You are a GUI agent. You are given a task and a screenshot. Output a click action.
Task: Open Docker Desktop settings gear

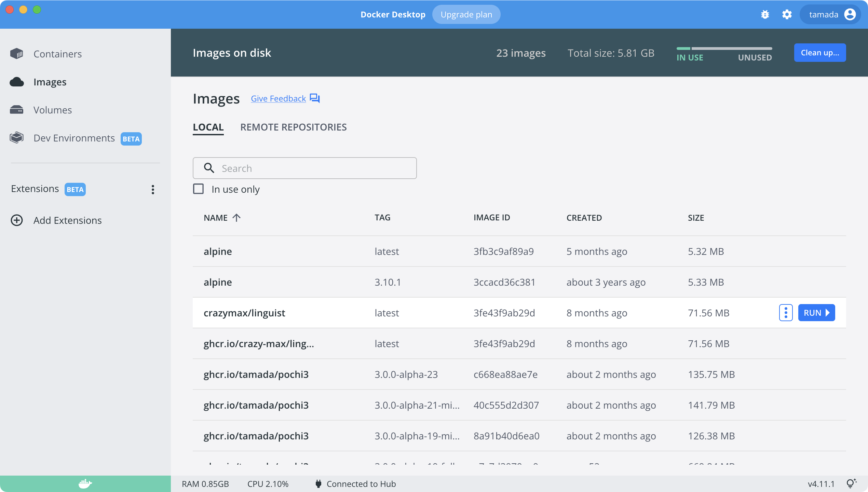[787, 14]
